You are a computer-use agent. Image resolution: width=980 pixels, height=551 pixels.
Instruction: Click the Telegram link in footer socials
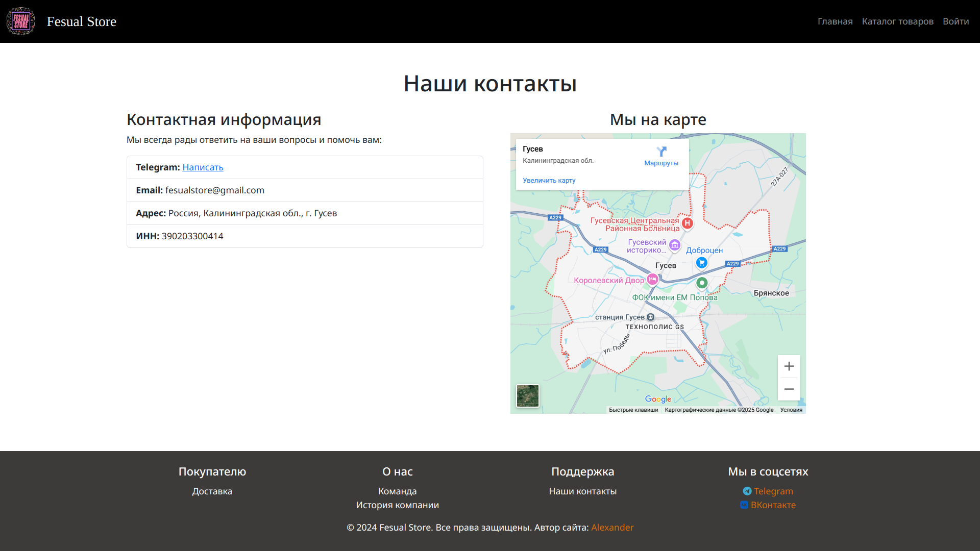[x=773, y=491]
